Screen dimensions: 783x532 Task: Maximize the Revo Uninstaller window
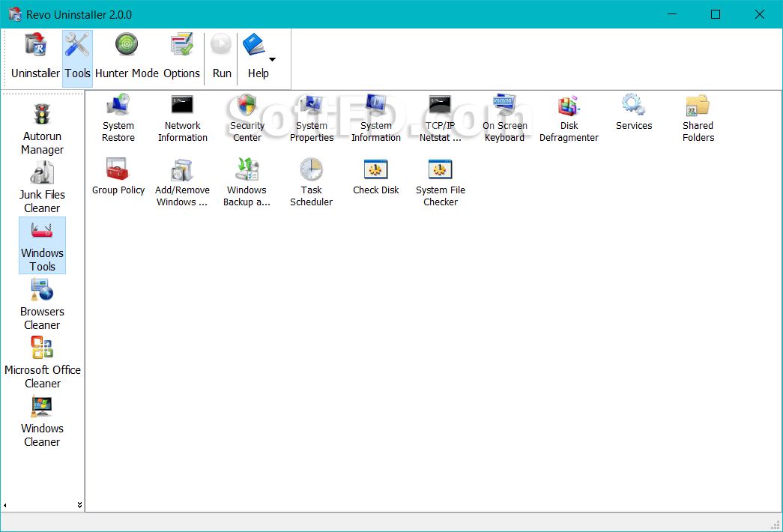pyautogui.click(x=716, y=14)
